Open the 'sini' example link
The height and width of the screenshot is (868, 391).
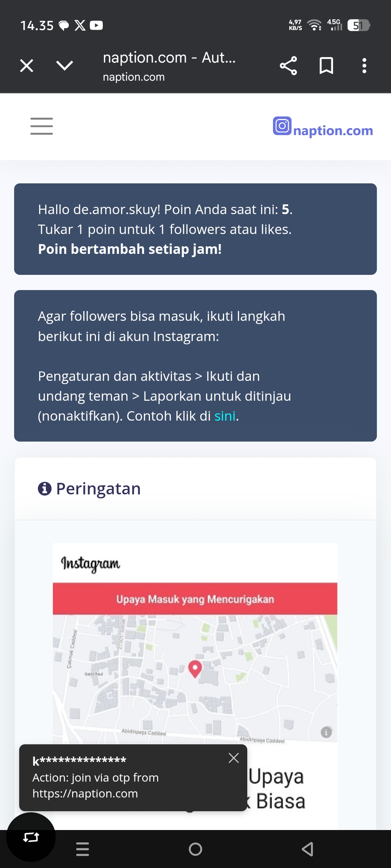click(x=225, y=416)
